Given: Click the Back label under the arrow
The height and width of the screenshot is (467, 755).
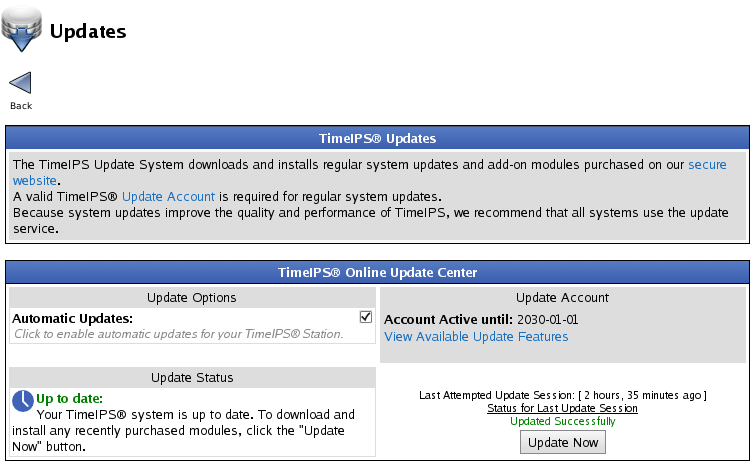Looking at the screenshot, I should pos(21,106).
